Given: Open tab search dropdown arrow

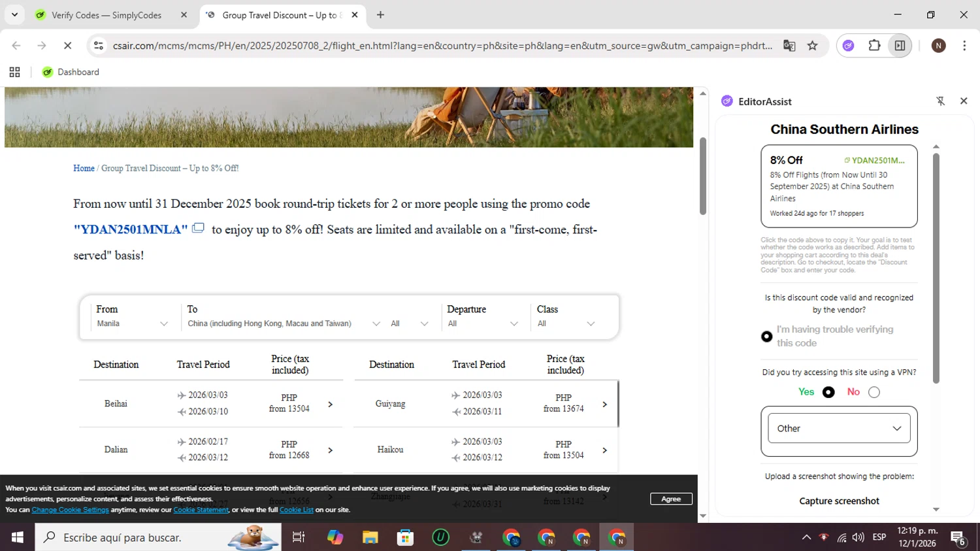Looking at the screenshot, I should 14,14.
